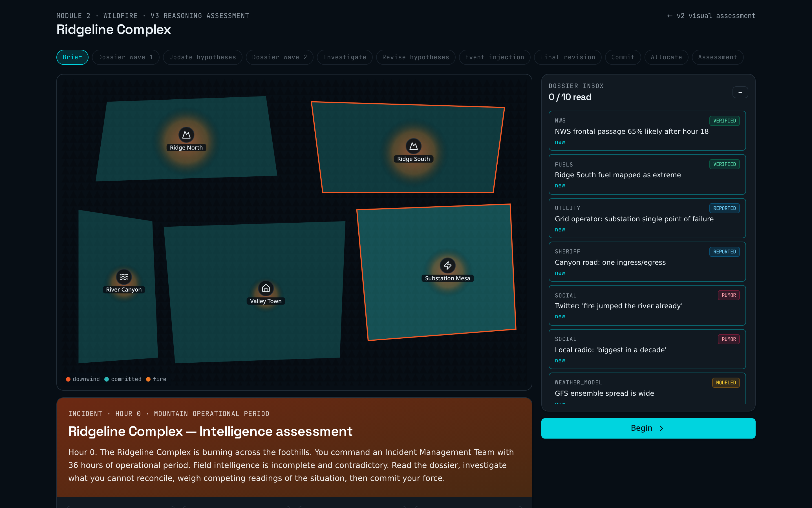The height and width of the screenshot is (508, 812).
Task: Click the REPORTED badge on UTILITY card
Action: 724,208
